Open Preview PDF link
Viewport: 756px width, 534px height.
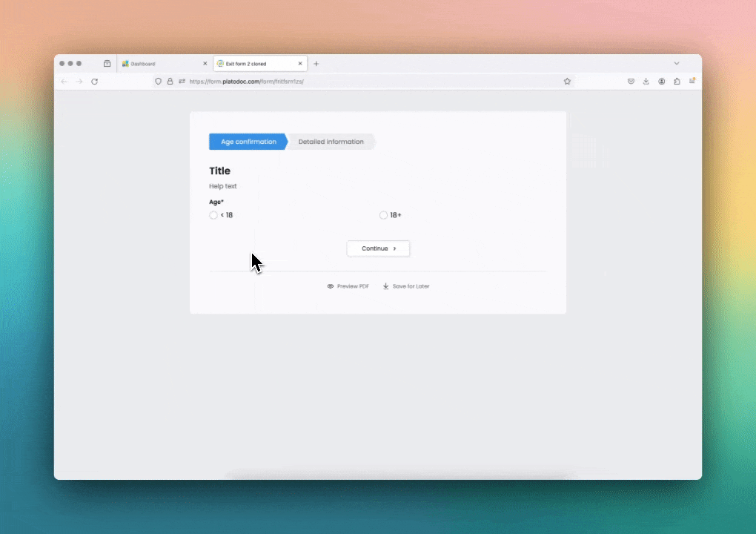pyautogui.click(x=348, y=286)
